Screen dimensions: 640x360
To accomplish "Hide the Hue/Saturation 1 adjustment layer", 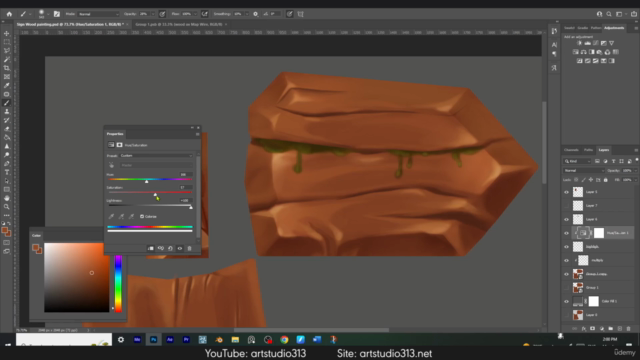I will [566, 233].
